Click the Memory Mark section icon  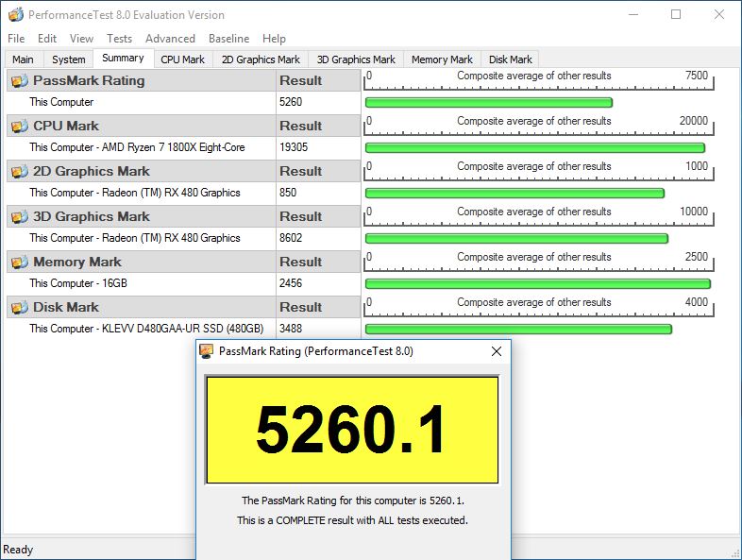[20, 263]
